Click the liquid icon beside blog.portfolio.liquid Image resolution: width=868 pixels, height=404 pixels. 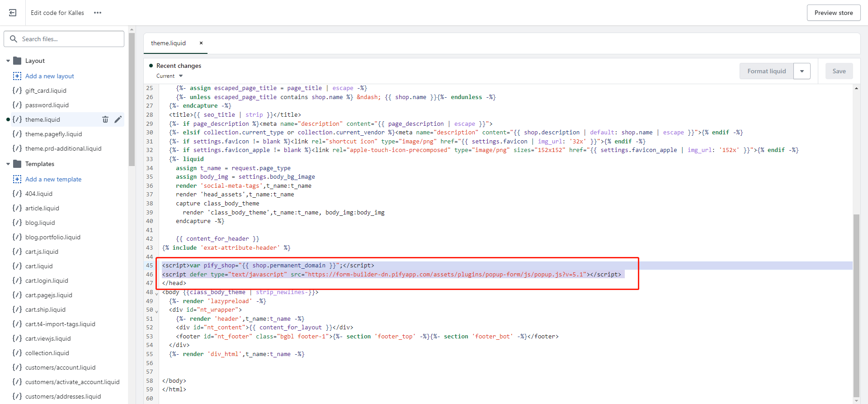pyautogui.click(x=17, y=237)
